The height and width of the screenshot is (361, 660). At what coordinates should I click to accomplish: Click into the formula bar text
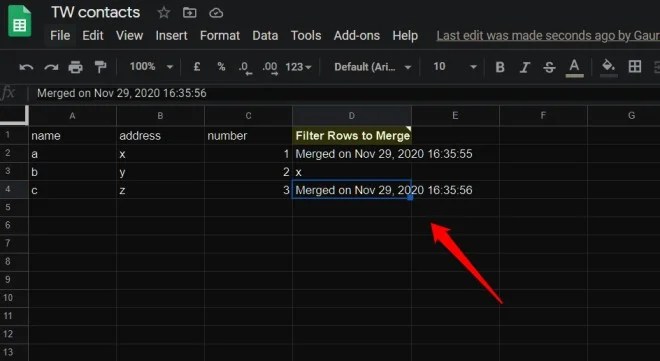click(x=122, y=93)
